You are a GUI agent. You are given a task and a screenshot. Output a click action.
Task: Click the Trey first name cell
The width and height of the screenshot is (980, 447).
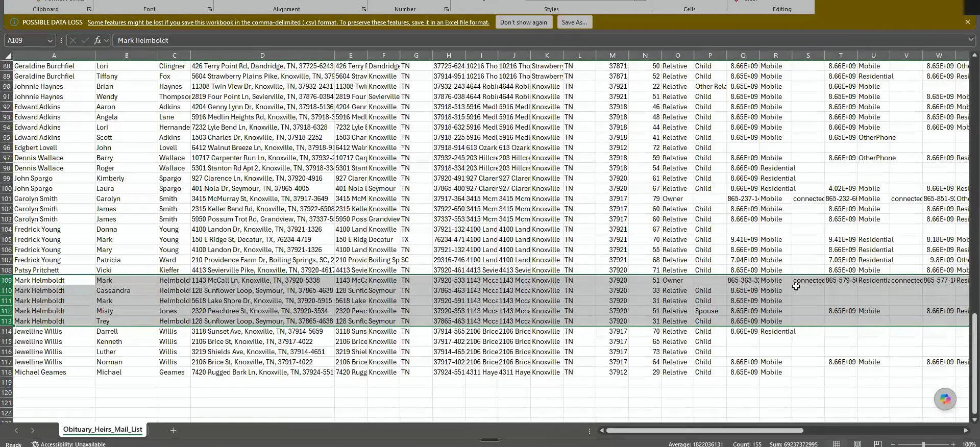(x=127, y=321)
